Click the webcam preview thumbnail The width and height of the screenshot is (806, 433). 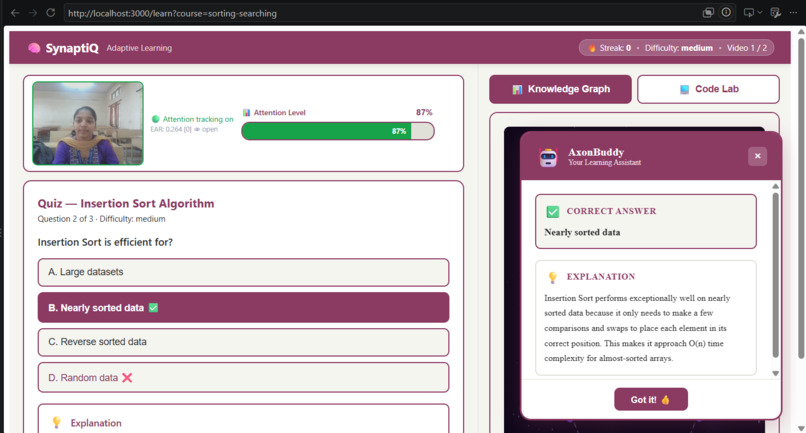pos(88,123)
